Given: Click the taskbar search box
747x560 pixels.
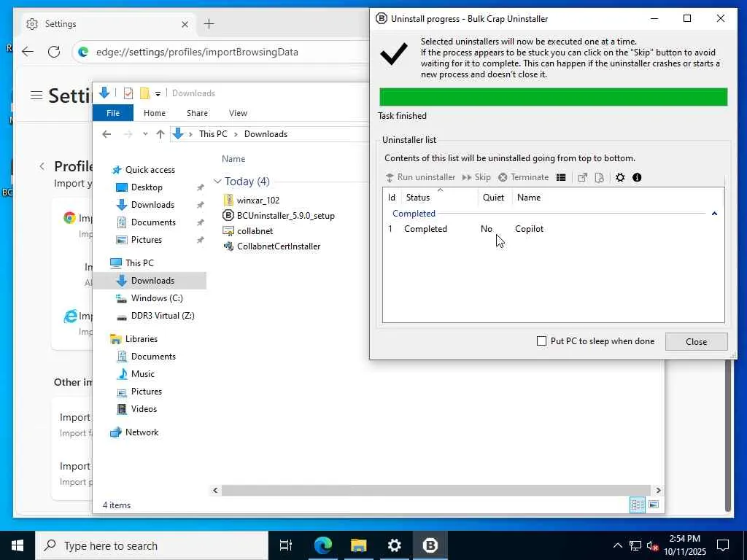Looking at the screenshot, I should [x=152, y=545].
